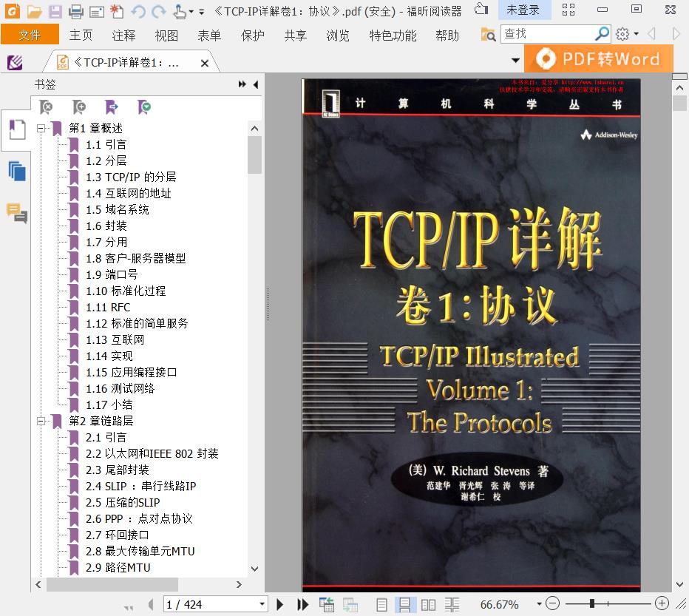The image size is (689, 616).
Task: Go to bookmark 2.2 以太网和IEEE 802 封装
Action: coord(152,453)
